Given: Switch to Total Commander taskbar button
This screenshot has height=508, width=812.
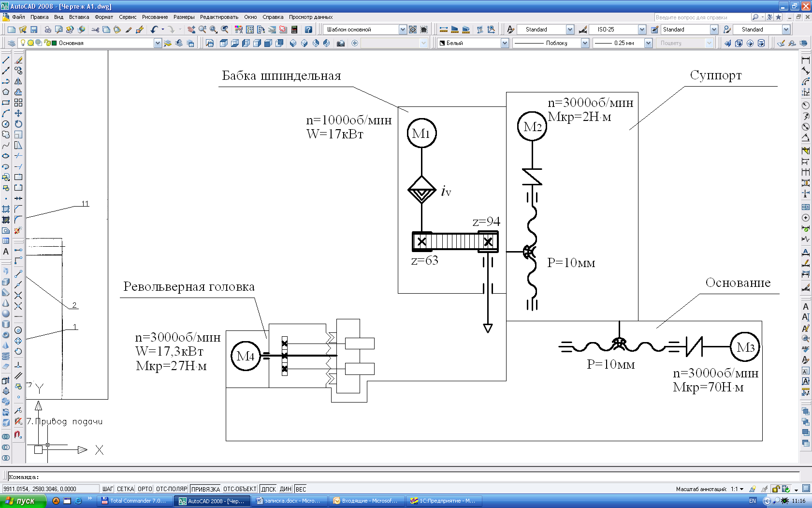Looking at the screenshot, I should [134, 501].
